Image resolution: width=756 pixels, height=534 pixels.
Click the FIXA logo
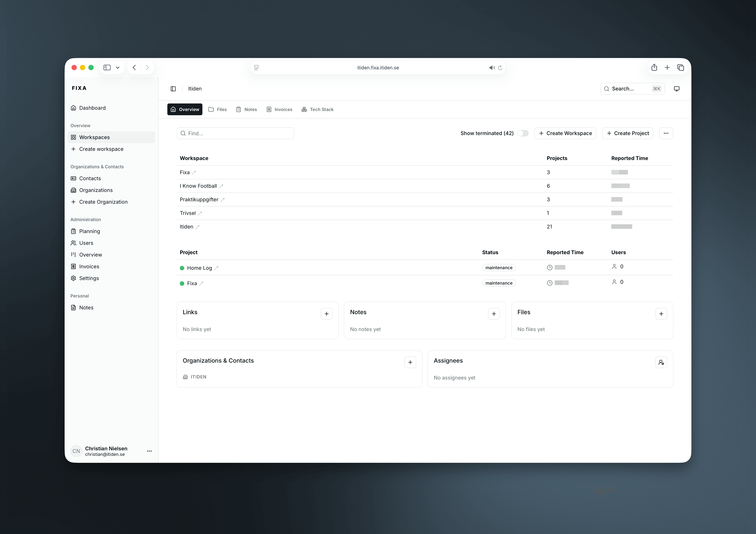[x=79, y=88]
